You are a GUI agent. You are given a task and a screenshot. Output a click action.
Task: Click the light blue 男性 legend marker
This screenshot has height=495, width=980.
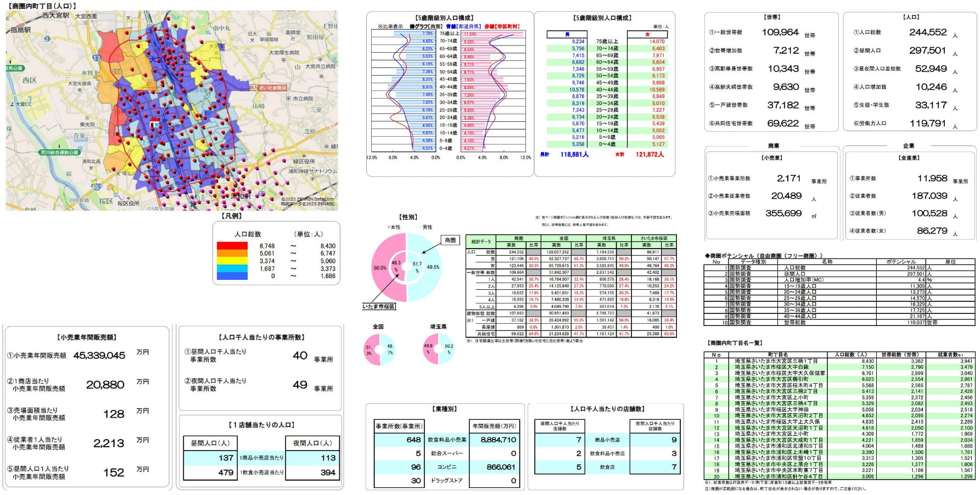pyautogui.click(x=421, y=227)
